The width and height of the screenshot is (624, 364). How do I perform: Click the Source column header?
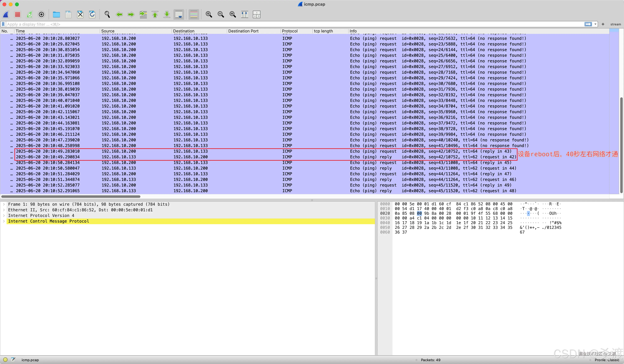tap(108, 31)
